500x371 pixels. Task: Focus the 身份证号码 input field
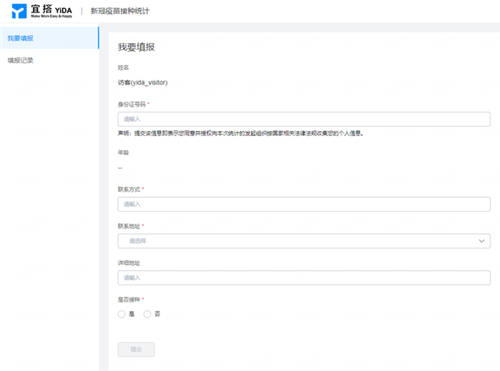click(x=304, y=119)
